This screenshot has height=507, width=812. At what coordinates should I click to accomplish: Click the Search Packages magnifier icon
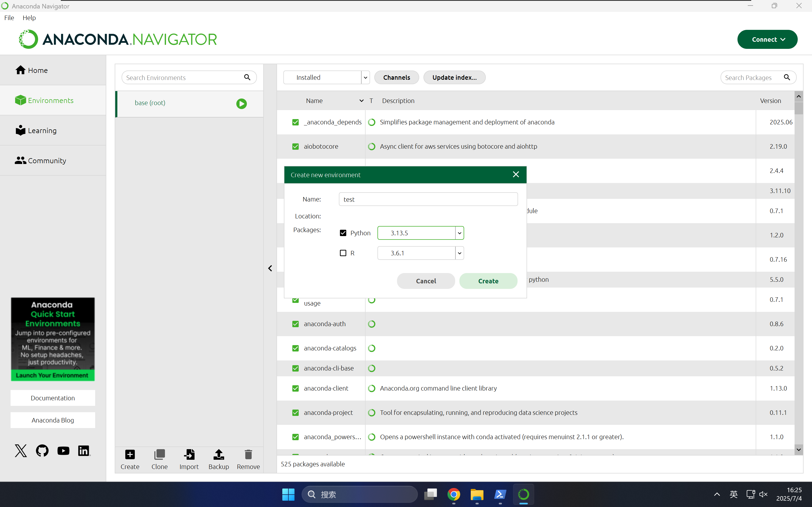pyautogui.click(x=787, y=77)
